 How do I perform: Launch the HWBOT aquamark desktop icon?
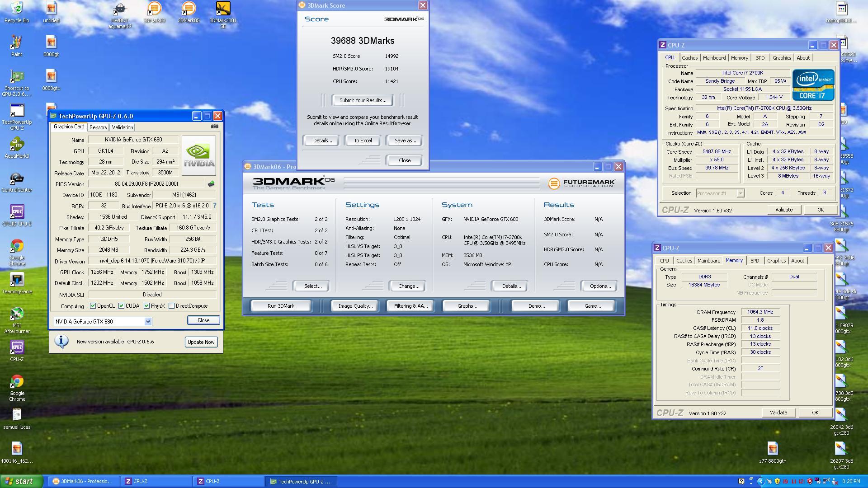point(120,14)
